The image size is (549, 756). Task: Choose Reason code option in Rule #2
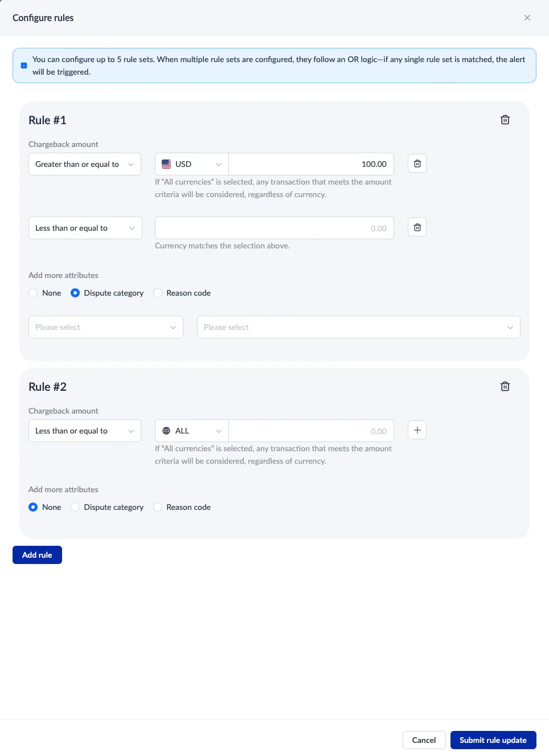[158, 507]
